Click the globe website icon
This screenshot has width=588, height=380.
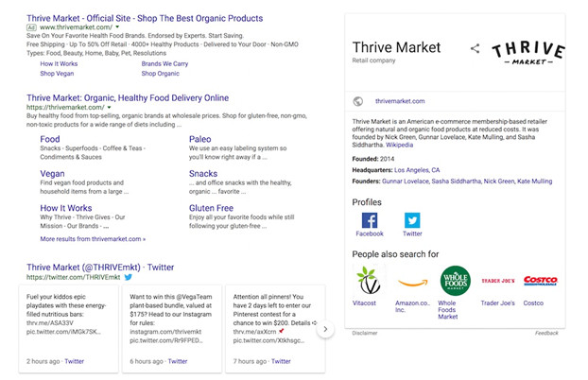tap(357, 101)
